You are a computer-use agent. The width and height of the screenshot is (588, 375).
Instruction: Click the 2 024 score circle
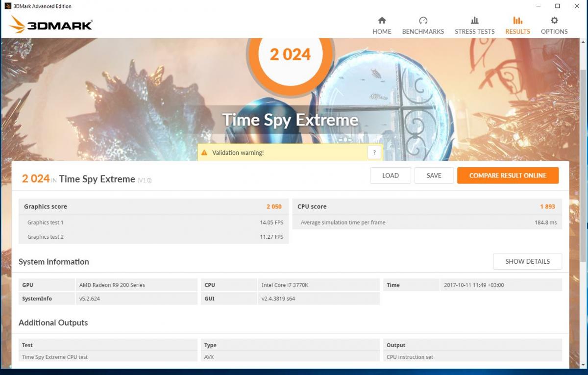click(x=290, y=54)
